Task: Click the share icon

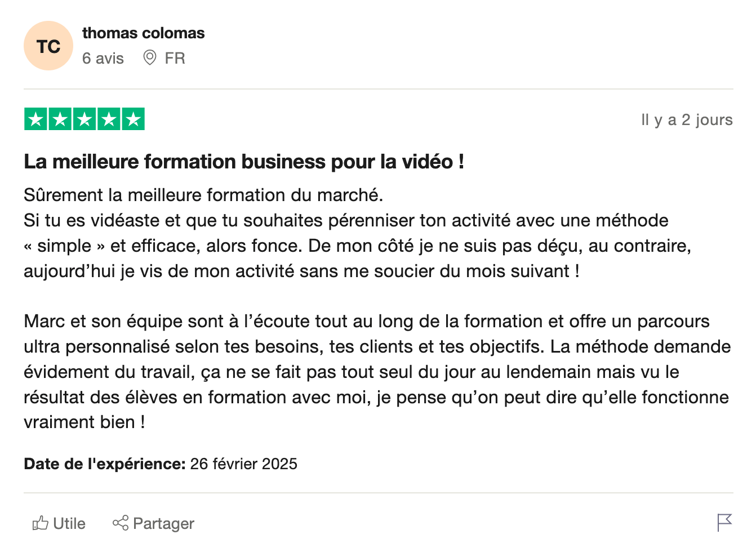Action: coord(121,523)
